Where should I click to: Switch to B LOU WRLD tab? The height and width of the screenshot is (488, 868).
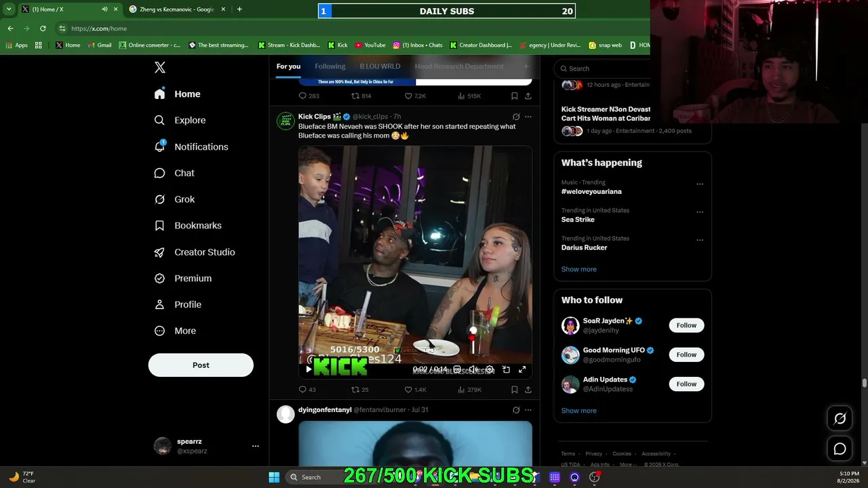[380, 66]
